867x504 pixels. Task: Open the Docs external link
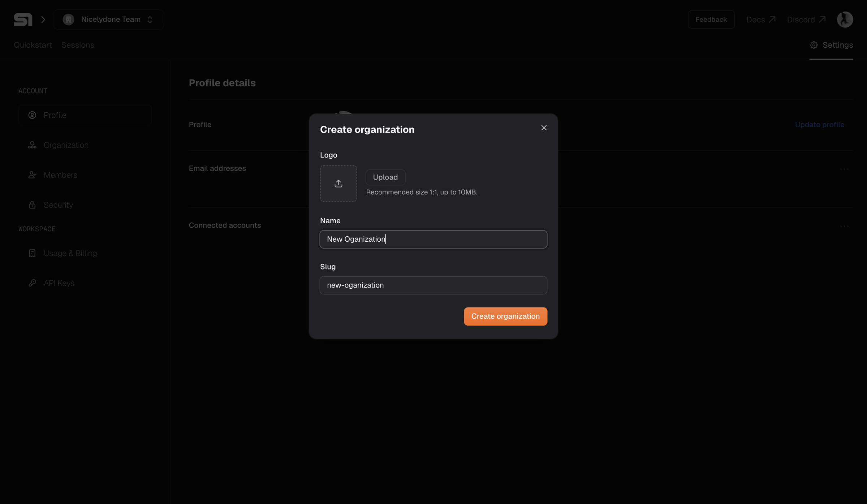pyautogui.click(x=761, y=20)
